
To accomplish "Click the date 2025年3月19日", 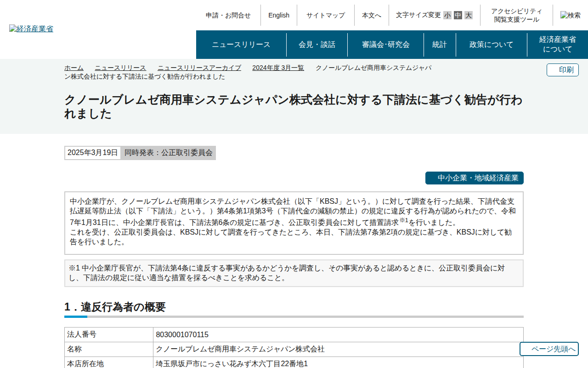I will [93, 153].
